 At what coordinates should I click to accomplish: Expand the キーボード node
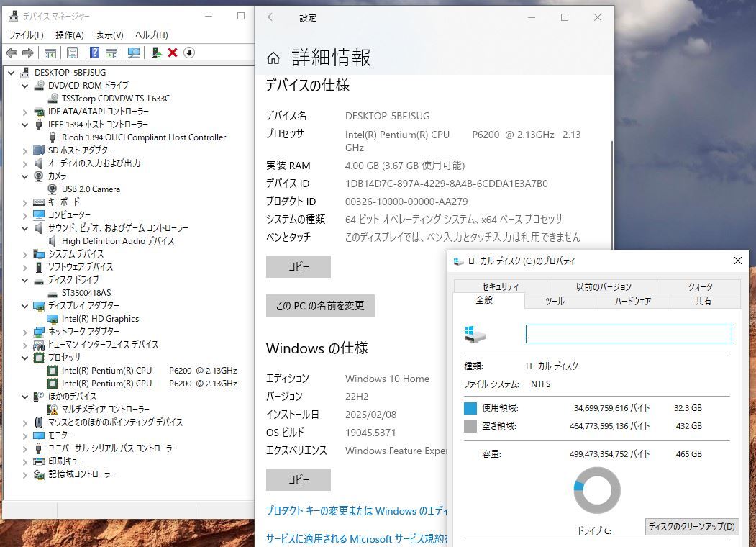24,202
